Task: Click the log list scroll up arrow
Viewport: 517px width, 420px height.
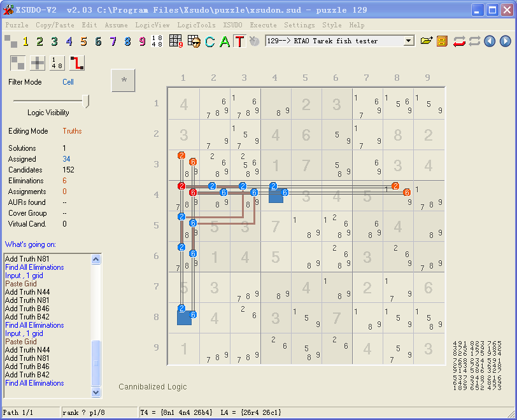Action: (96, 260)
